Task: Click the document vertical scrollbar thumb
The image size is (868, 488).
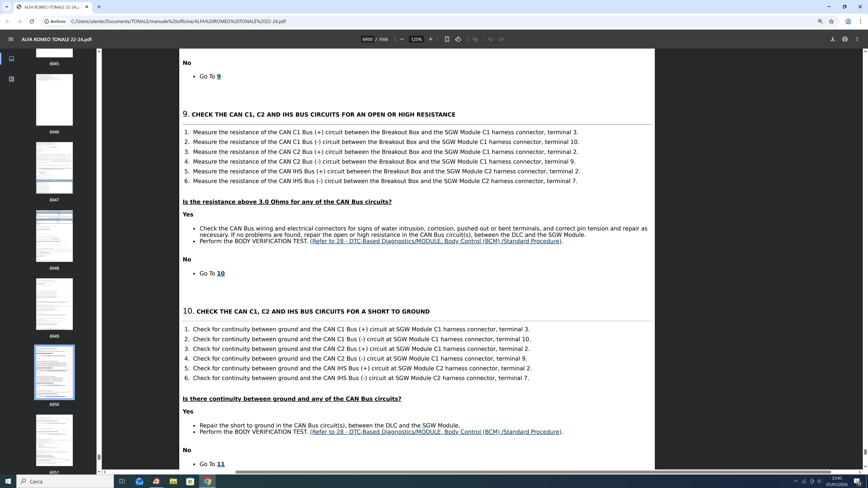Action: click(x=865, y=452)
